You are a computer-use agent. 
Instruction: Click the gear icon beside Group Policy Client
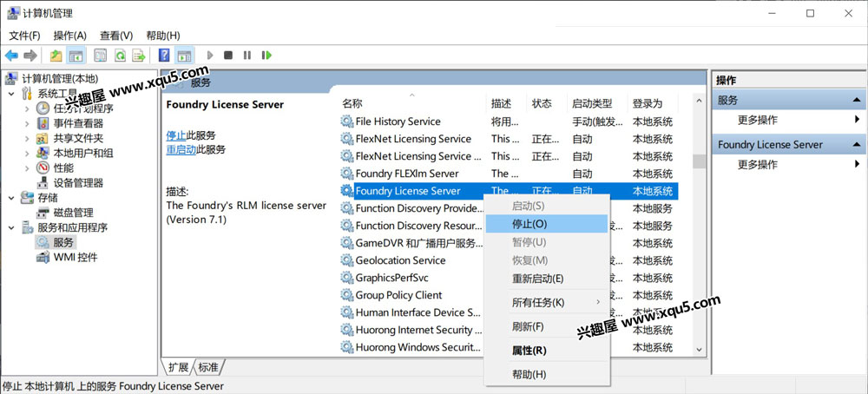click(x=346, y=295)
